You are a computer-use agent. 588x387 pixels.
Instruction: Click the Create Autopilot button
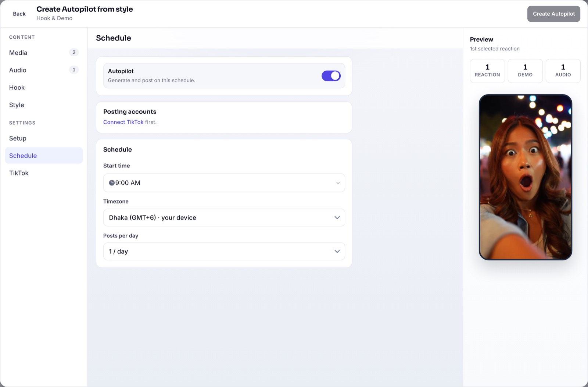(x=553, y=14)
